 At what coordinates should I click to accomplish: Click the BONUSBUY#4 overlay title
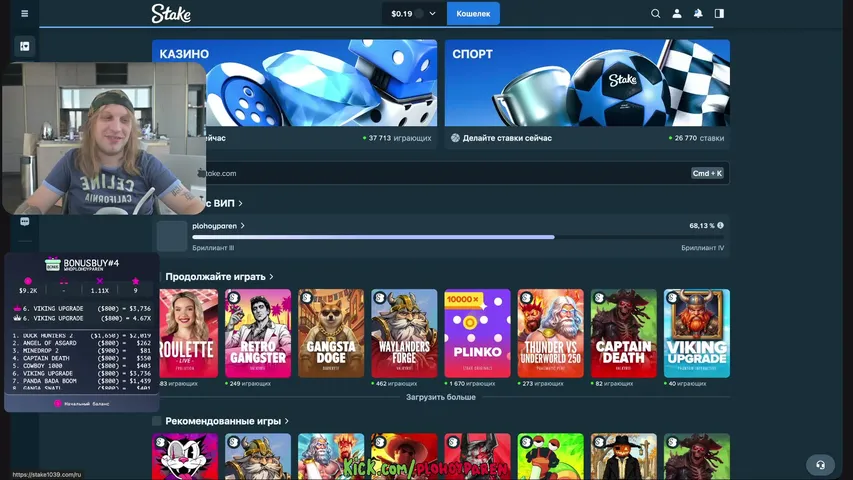(91, 263)
